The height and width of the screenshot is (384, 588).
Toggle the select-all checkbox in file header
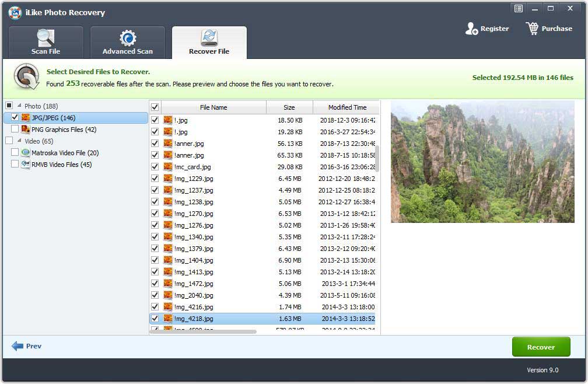[155, 107]
